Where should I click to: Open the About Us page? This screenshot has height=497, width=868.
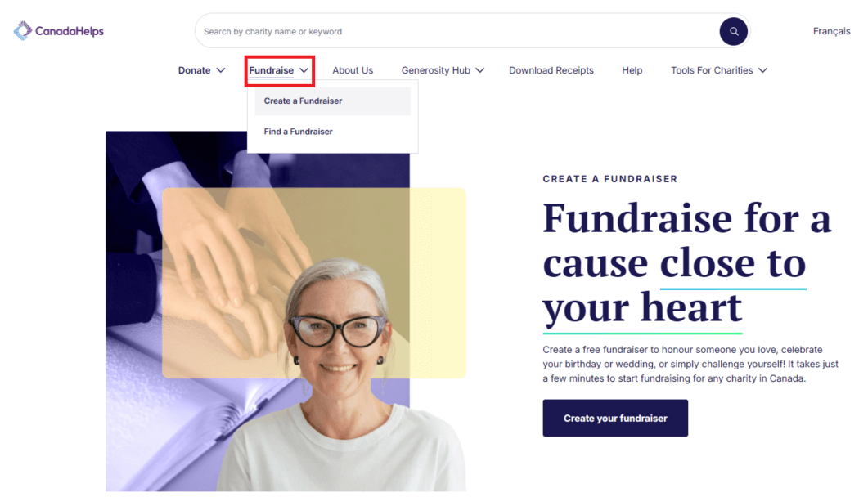[x=353, y=70]
